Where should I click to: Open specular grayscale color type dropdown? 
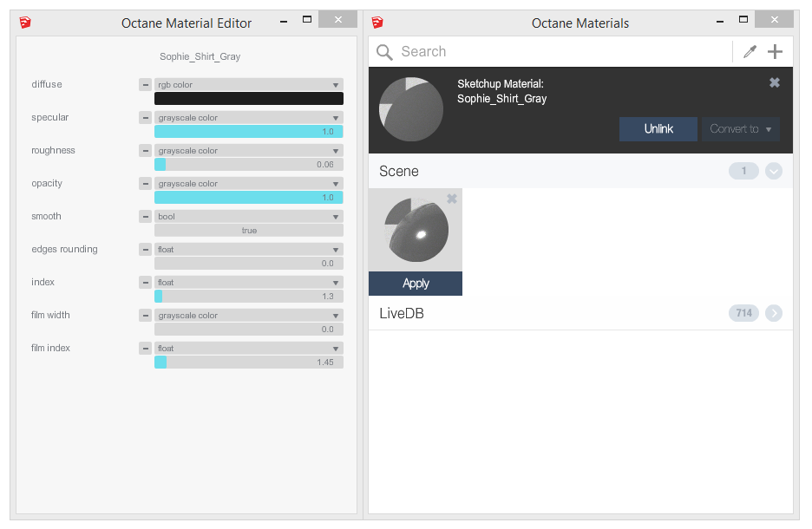click(x=249, y=118)
